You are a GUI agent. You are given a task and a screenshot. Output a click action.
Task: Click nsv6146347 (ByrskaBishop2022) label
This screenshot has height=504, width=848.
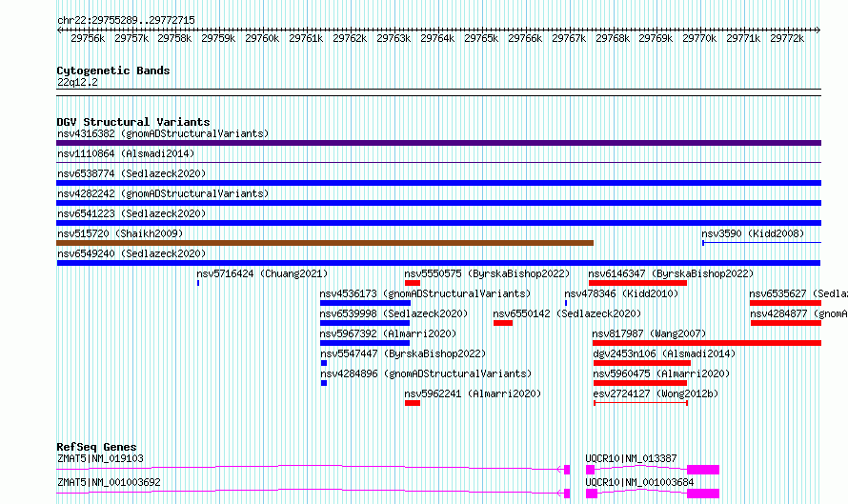point(671,273)
